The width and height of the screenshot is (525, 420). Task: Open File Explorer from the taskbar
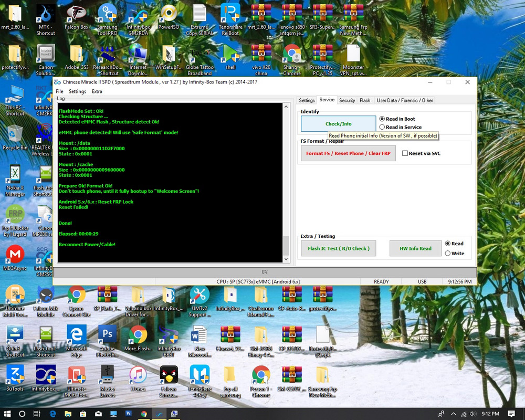click(68, 414)
